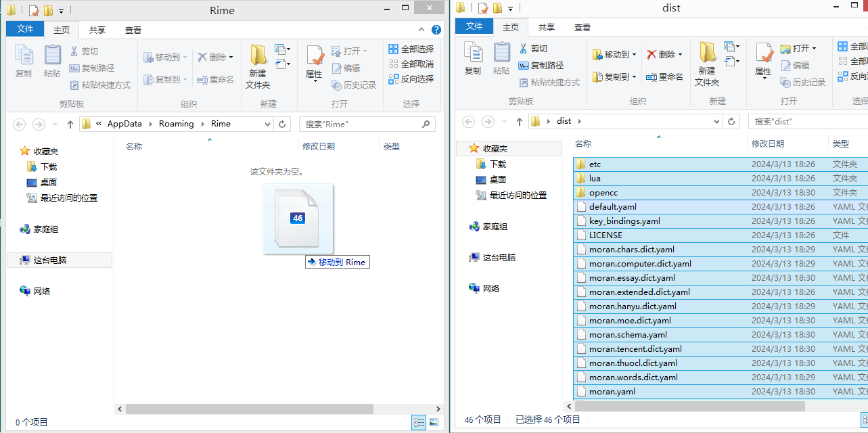Open recent locations dropdown in Rime window
This screenshot has width=868, height=433.
pos(54,124)
